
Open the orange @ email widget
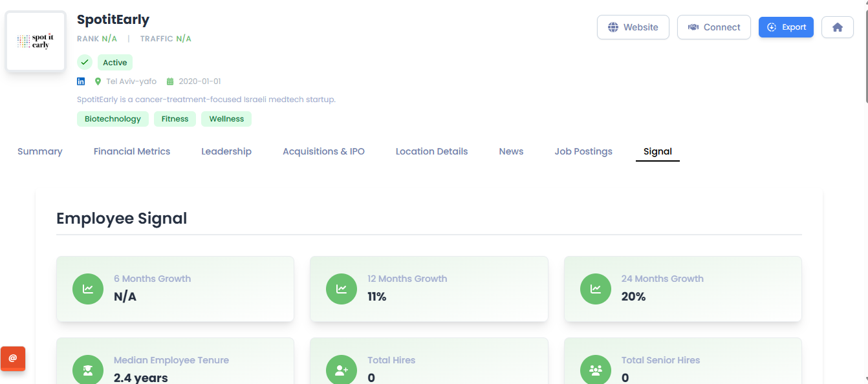click(x=13, y=358)
